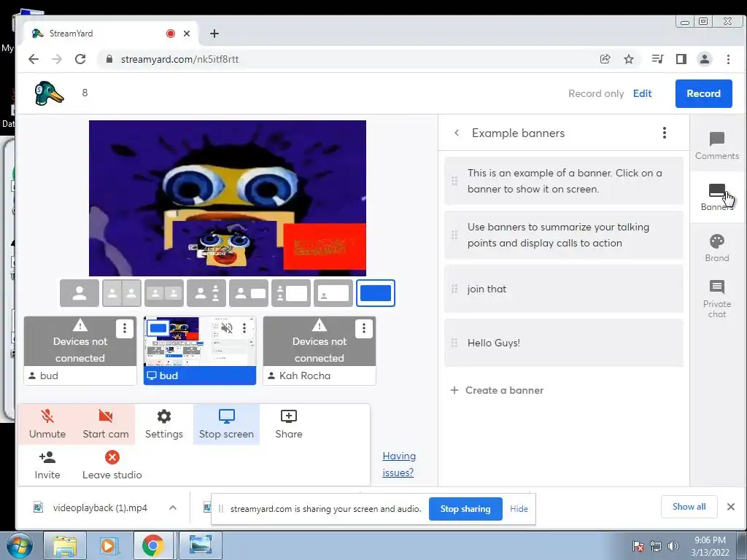Click Create a banner
Screen dimensions: 747x560
coord(497,391)
